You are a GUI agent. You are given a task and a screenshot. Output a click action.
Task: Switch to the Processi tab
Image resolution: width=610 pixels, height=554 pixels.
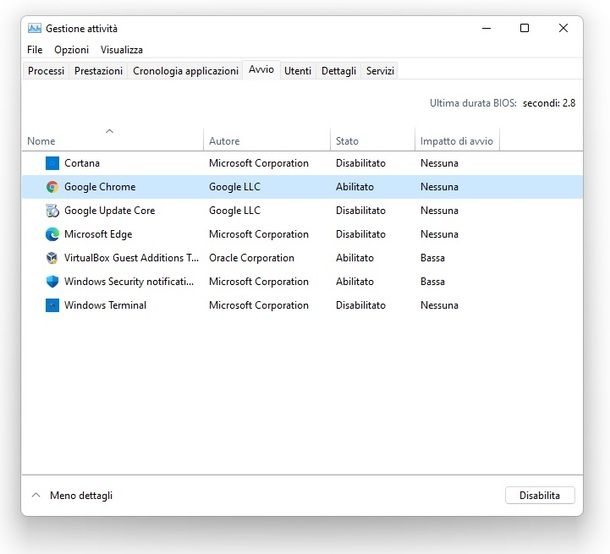[46, 71]
